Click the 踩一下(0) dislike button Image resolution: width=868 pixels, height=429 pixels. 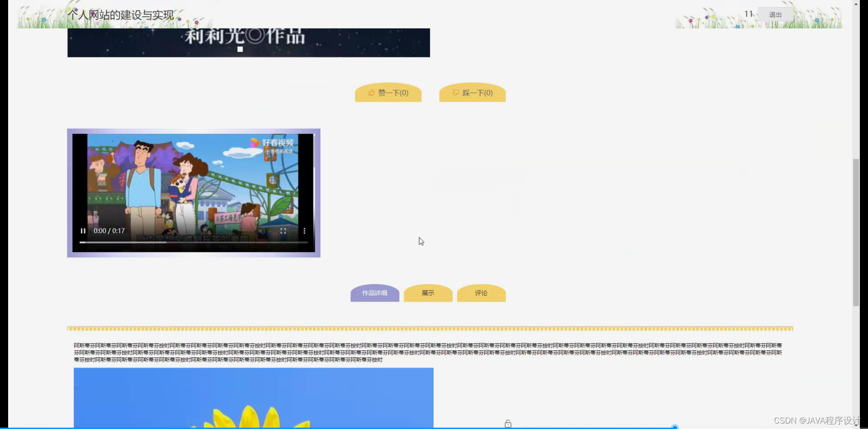tap(472, 93)
